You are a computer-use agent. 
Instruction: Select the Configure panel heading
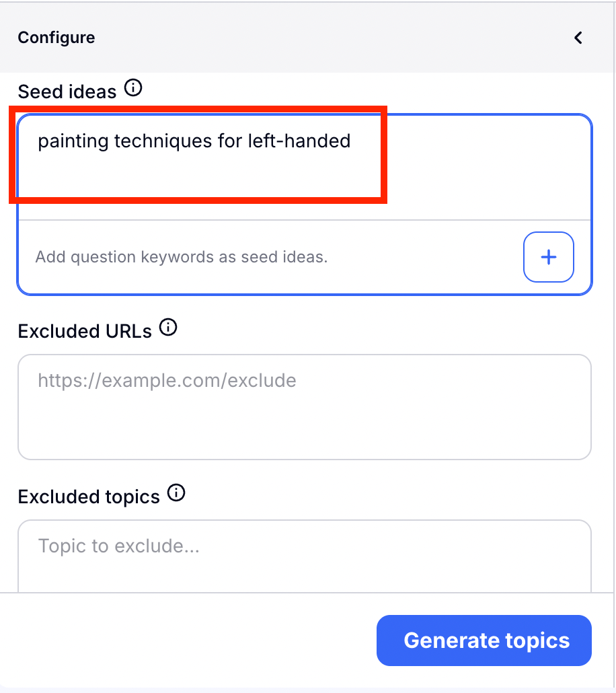point(56,38)
